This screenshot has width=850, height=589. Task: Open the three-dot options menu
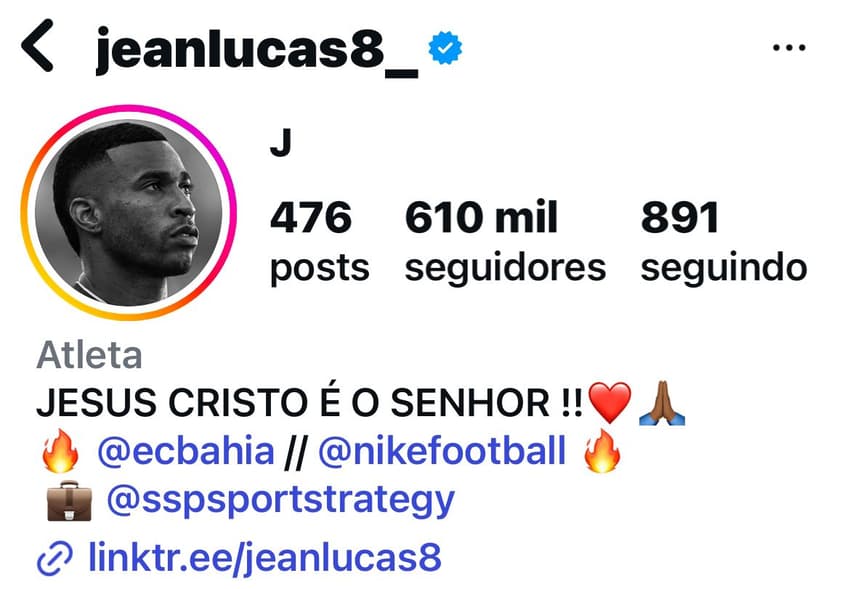(789, 48)
